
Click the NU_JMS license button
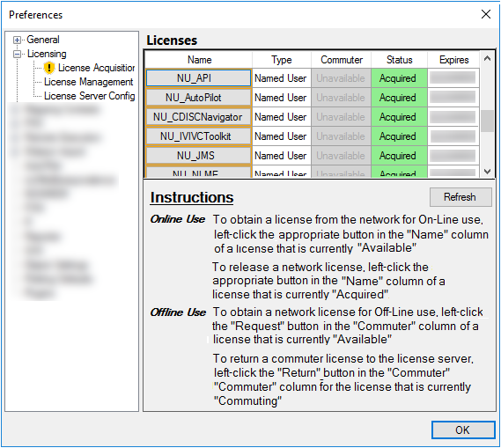point(198,156)
